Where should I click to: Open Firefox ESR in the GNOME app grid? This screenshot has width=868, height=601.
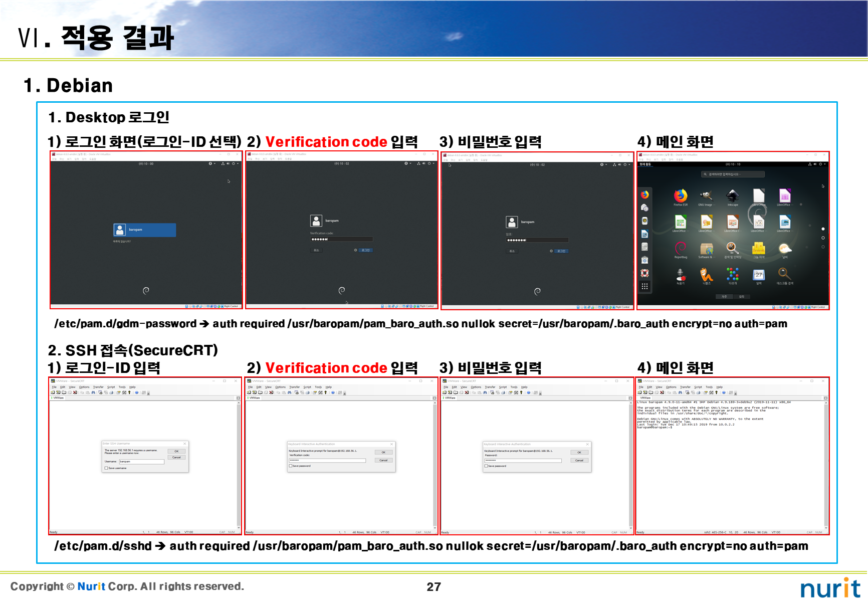[681, 196]
